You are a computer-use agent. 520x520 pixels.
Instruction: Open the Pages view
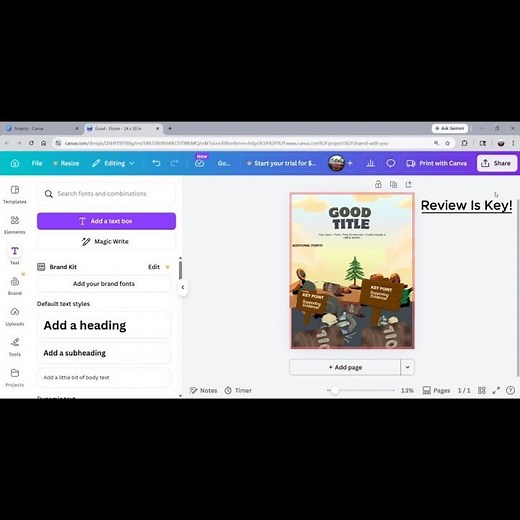click(x=436, y=390)
